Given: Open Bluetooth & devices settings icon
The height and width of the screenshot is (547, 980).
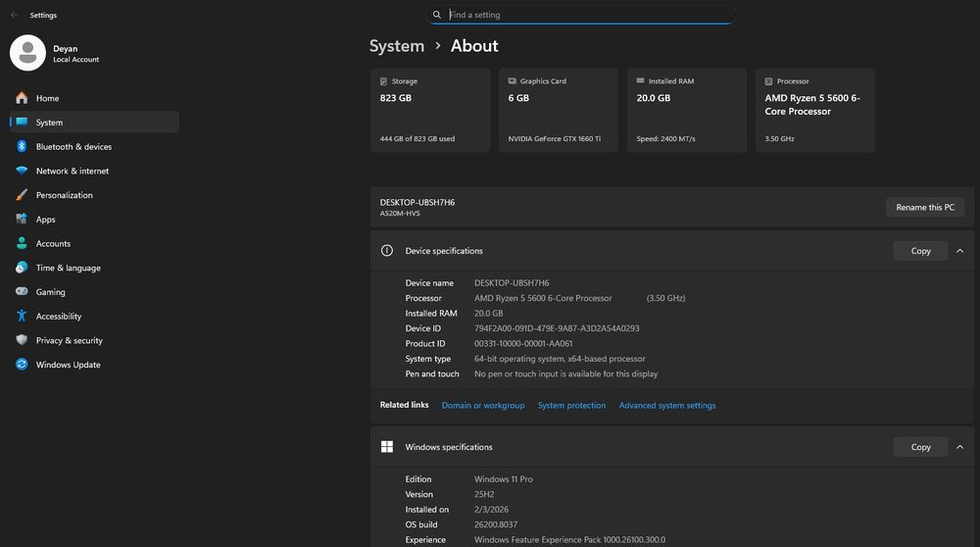Looking at the screenshot, I should pos(22,147).
